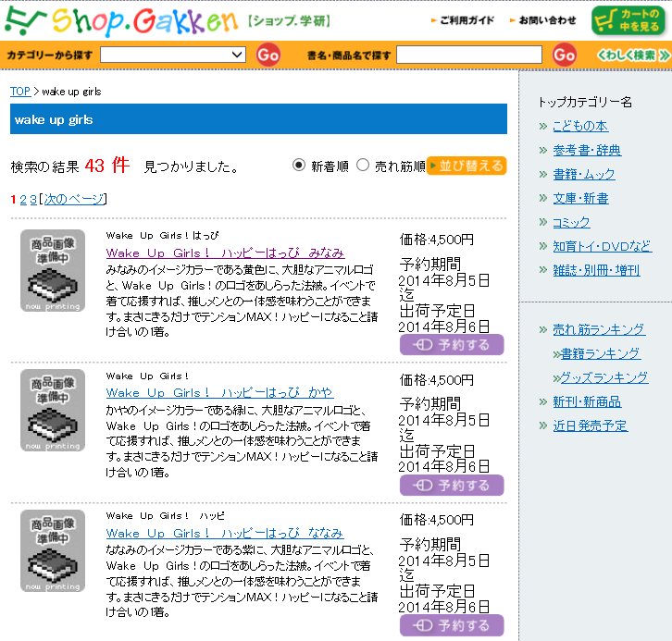Open 新刊・新商品 page
The height and width of the screenshot is (641, 672).
(587, 401)
